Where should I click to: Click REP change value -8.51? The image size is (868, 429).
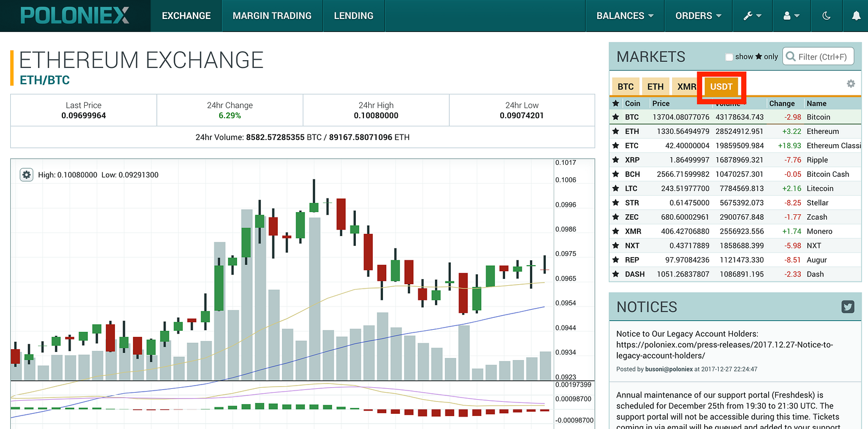coord(793,260)
